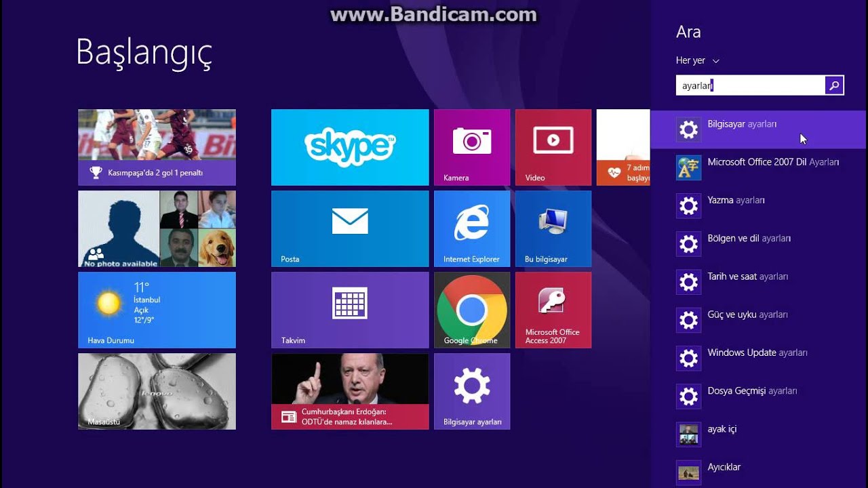Open the health tile with 7 adım

(x=623, y=147)
